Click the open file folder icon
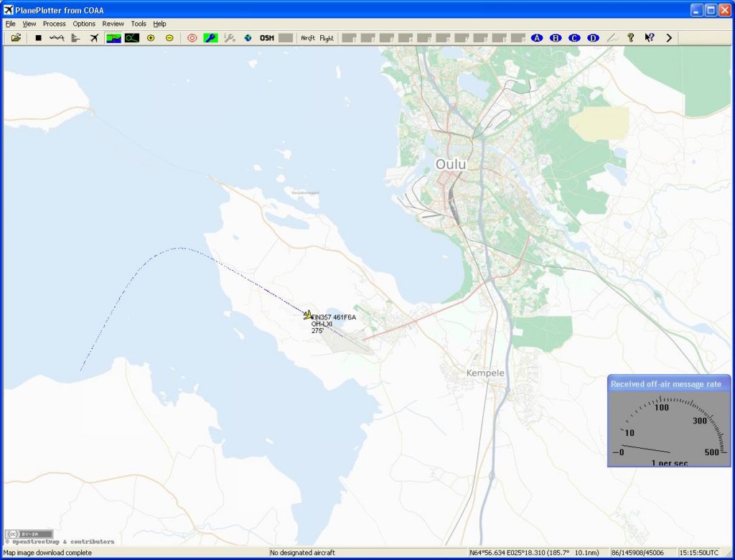The image size is (735, 560). tap(16, 38)
